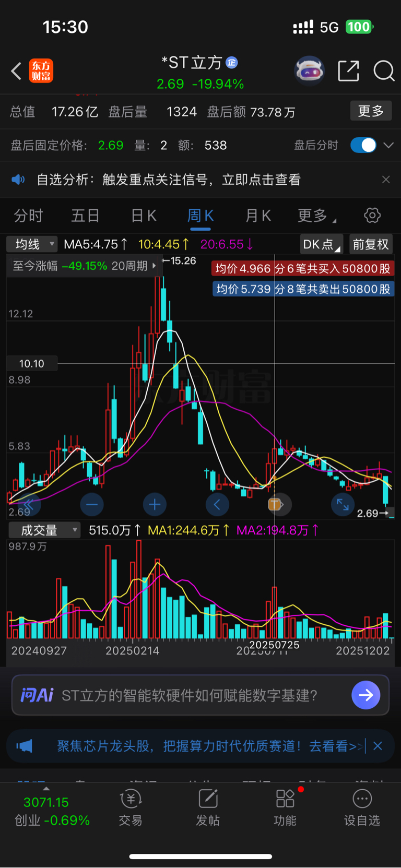The height and width of the screenshot is (868, 401).
Task: Tap the share export icon
Action: click(349, 71)
